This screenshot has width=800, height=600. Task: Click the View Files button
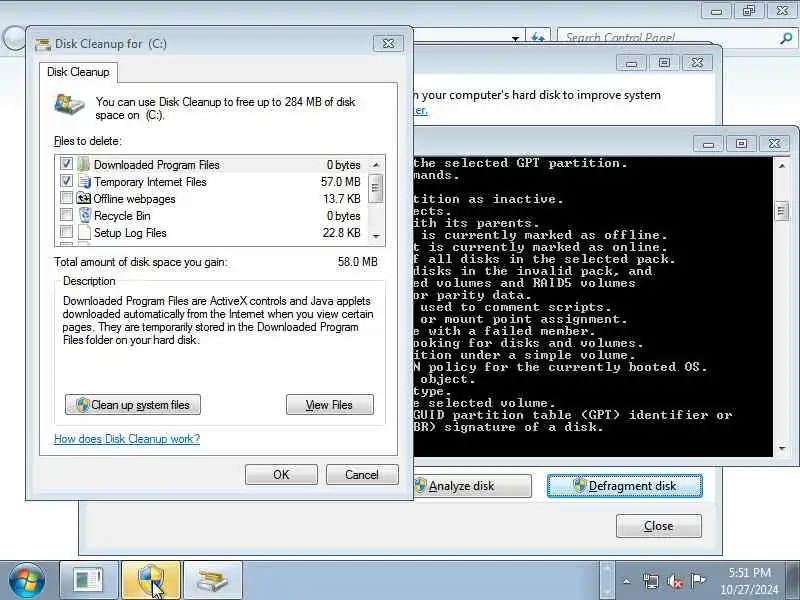pyautogui.click(x=330, y=405)
